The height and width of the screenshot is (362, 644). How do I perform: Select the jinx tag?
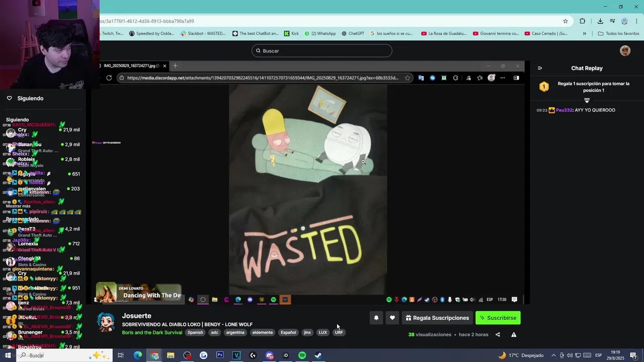click(307, 332)
